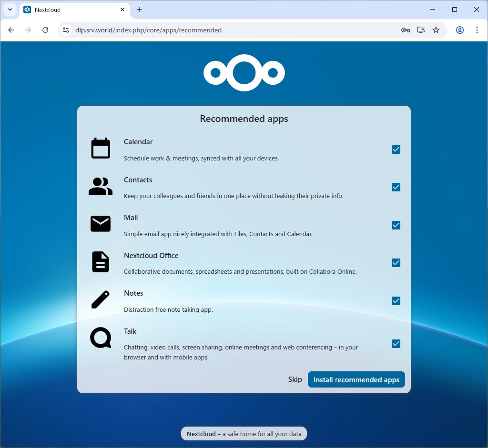This screenshot has width=488, height=448.
Task: Click the Notes pencil icon
Action: (x=101, y=299)
